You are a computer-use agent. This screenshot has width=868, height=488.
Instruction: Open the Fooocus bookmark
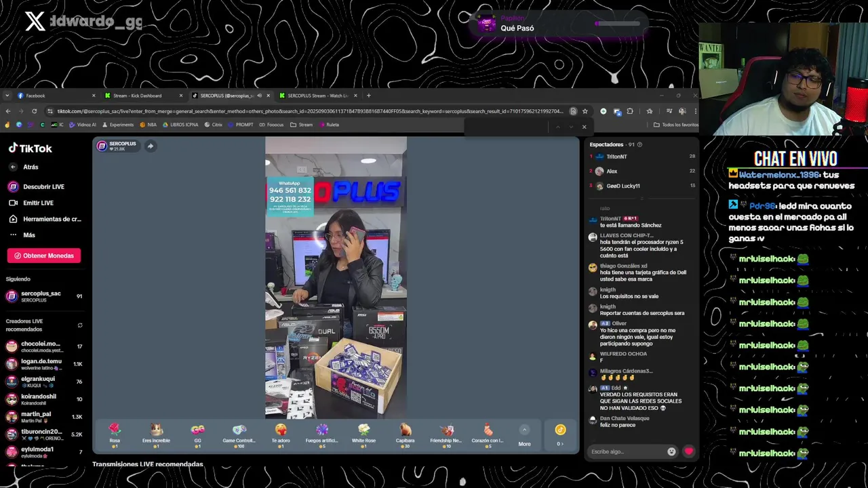pyautogui.click(x=271, y=125)
